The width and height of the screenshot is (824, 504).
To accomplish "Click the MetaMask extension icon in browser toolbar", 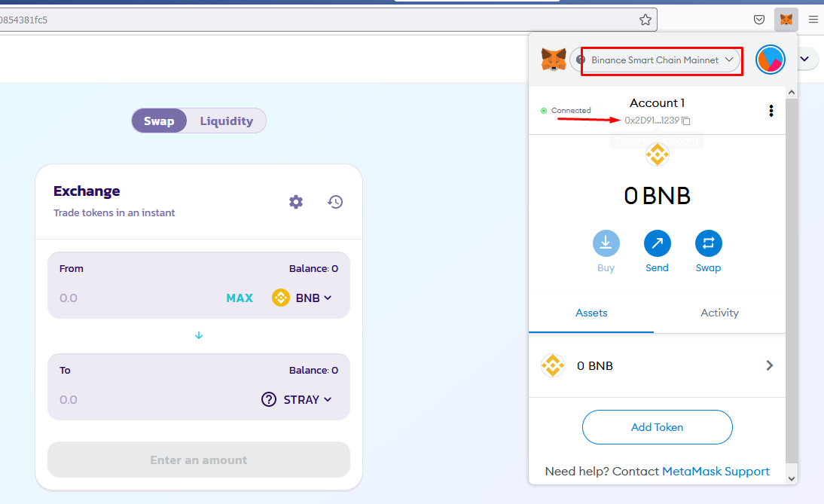I will coord(786,20).
